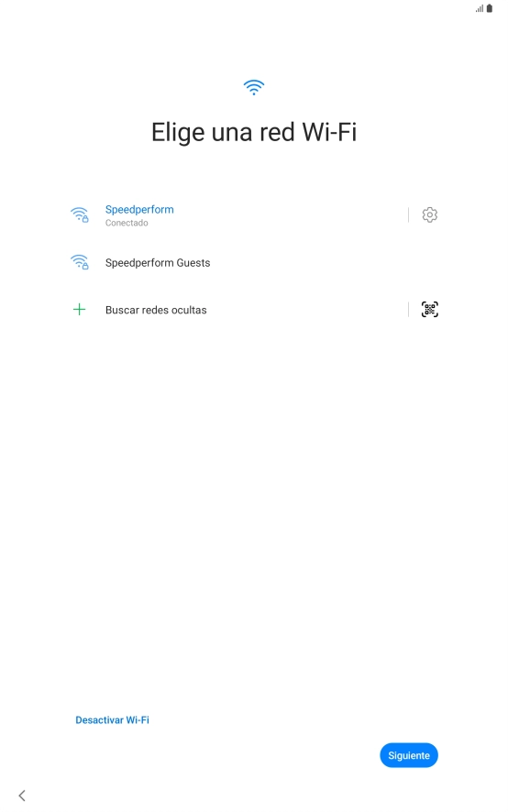Disable Wi-Fi via Desactivar Wi-Fi
The image size is (508, 812).
point(112,719)
